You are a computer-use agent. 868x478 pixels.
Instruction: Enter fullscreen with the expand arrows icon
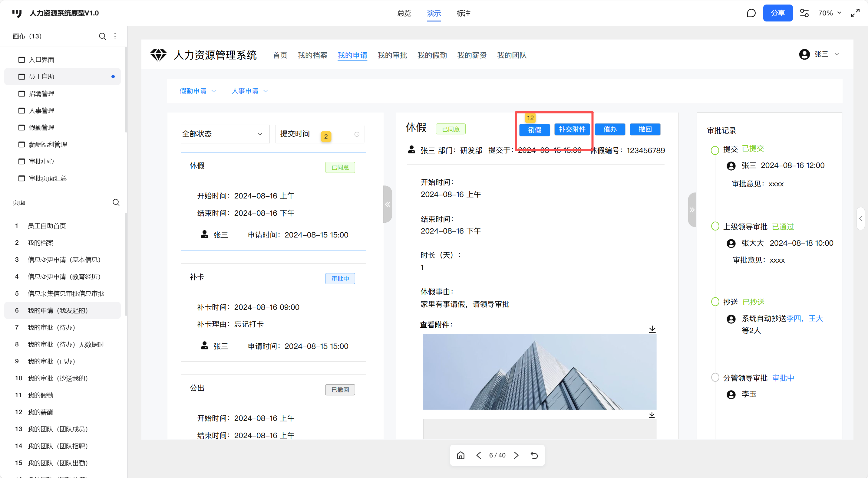[x=855, y=13]
